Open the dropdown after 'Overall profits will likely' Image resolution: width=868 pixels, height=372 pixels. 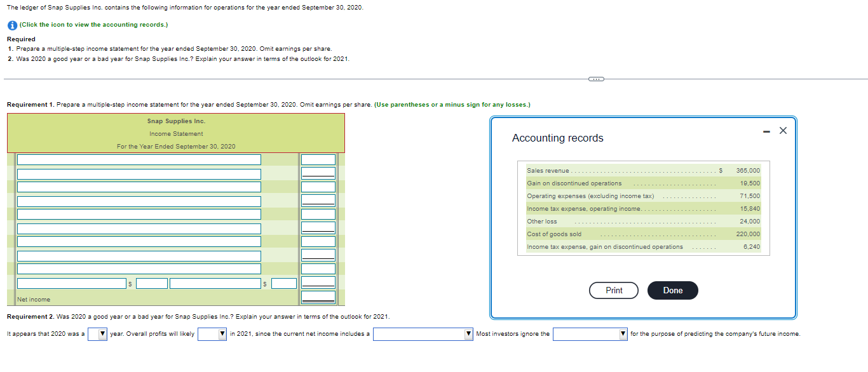[212, 334]
